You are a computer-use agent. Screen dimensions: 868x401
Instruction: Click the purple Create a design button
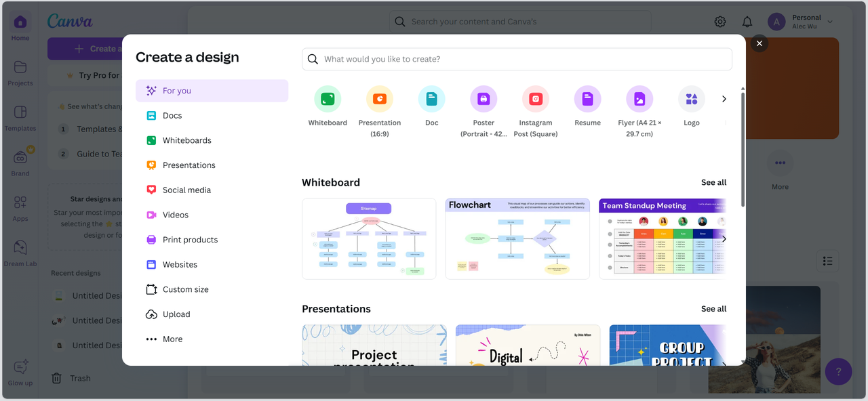click(x=85, y=49)
